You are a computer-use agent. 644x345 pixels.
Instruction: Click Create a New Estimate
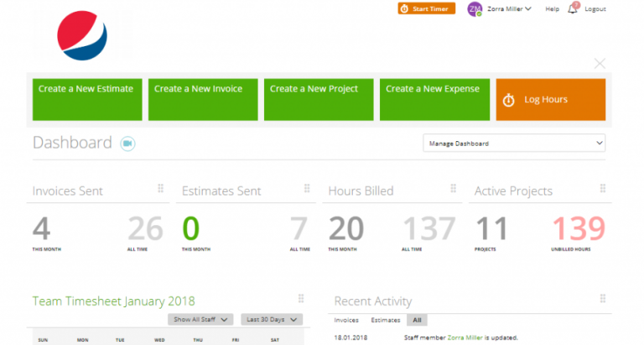87,100
